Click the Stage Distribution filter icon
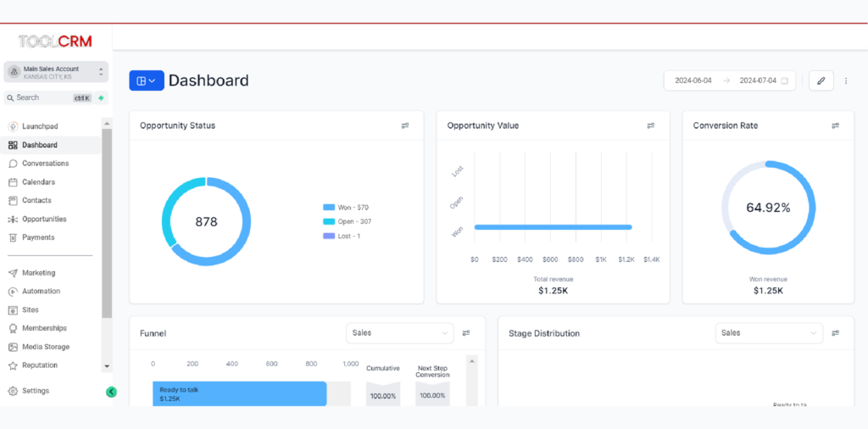868x429 pixels. tap(836, 333)
